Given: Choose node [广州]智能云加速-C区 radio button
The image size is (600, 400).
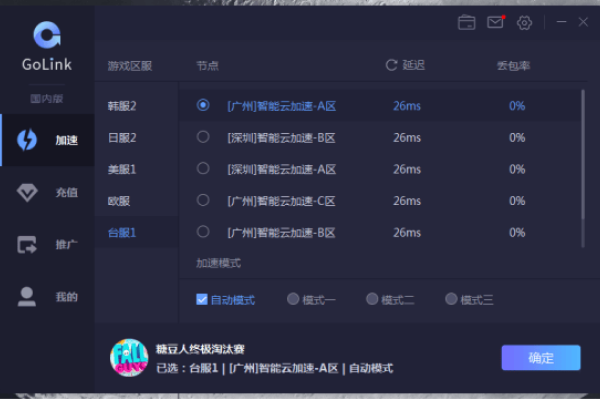Looking at the screenshot, I should (x=203, y=200).
